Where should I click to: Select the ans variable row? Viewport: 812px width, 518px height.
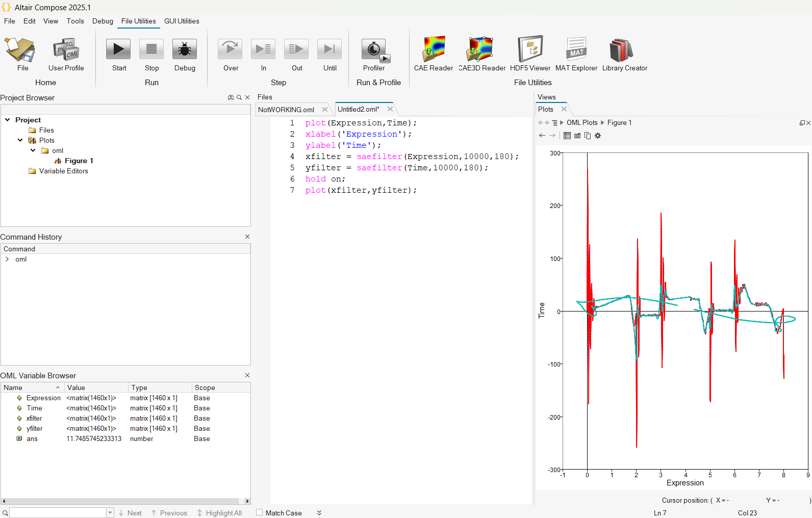(x=125, y=438)
